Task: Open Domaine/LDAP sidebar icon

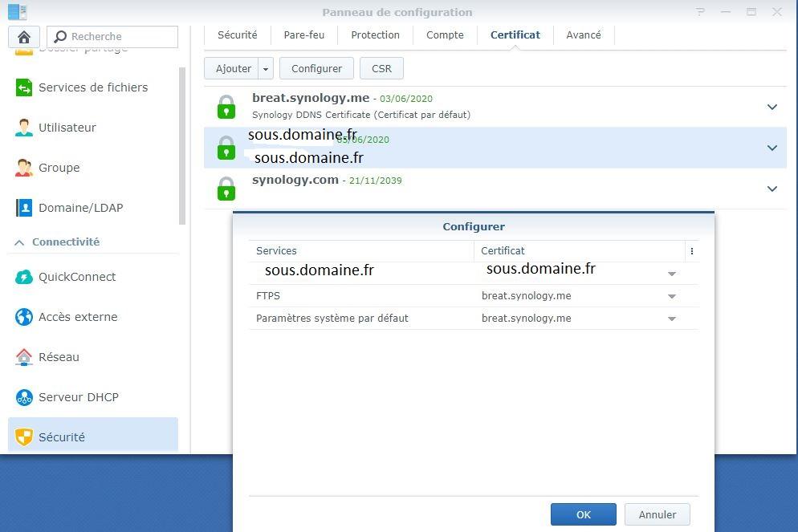Action: coord(24,208)
